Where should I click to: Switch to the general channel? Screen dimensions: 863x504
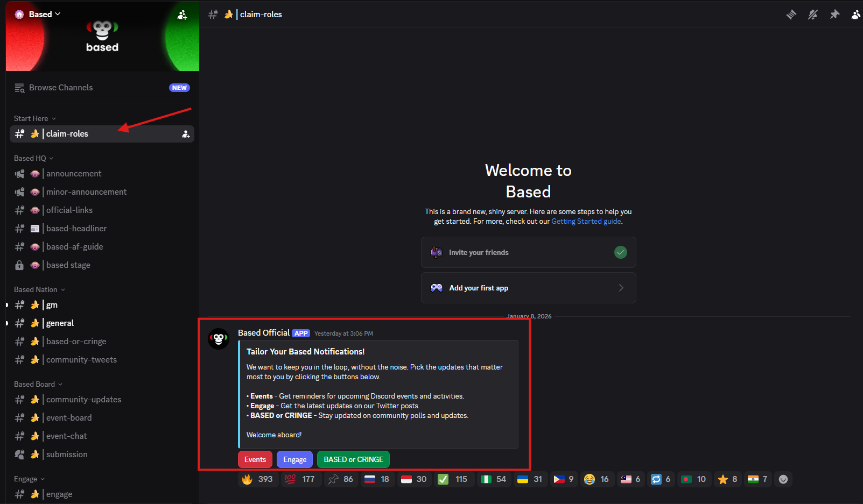[60, 323]
